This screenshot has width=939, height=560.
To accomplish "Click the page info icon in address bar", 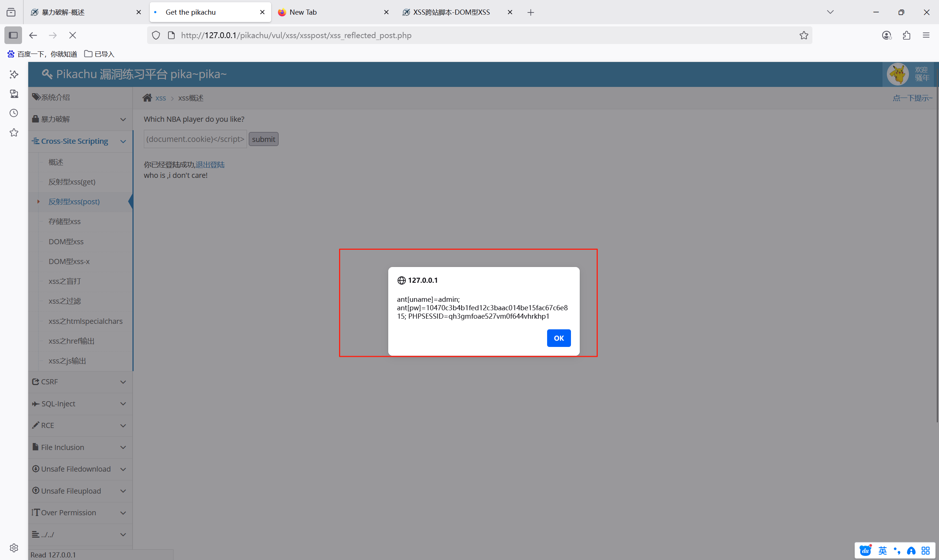I will tap(171, 35).
